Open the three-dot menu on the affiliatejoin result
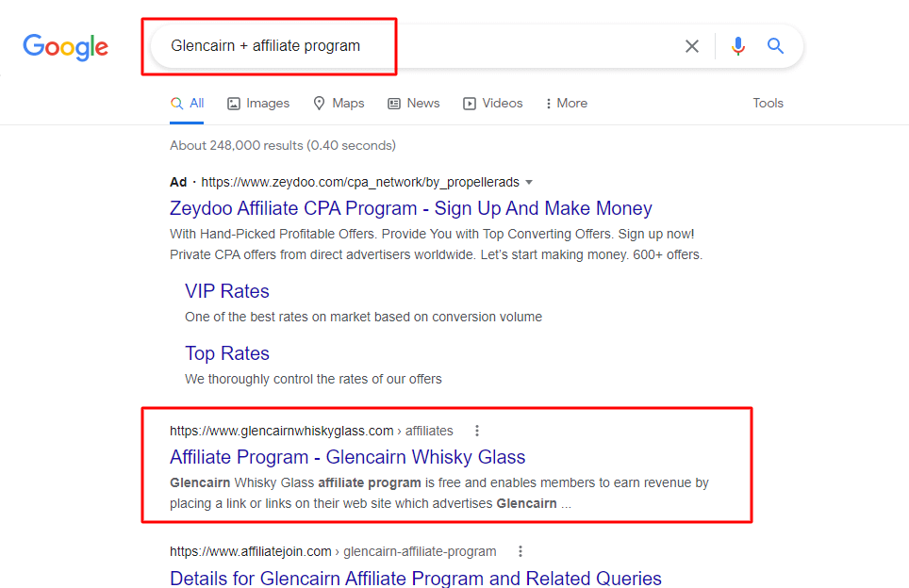This screenshot has width=909, height=588. coord(521,550)
